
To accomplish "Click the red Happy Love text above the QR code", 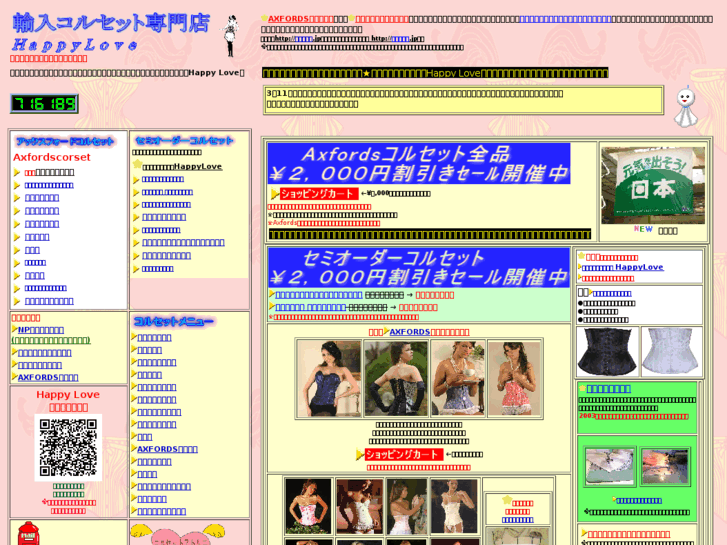I will point(68,395).
